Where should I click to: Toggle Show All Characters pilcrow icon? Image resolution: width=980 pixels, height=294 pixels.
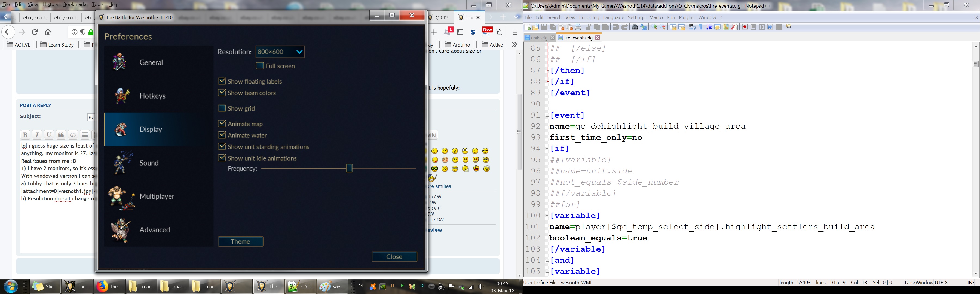701,27
